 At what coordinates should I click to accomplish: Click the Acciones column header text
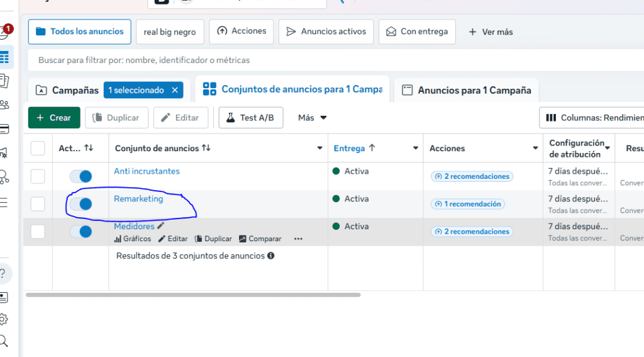(447, 149)
